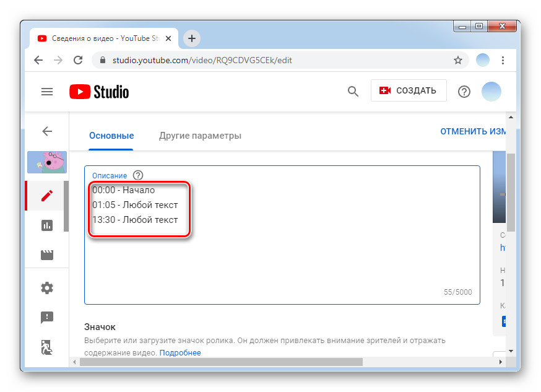Click the СОЗДАТЬ button

[x=408, y=90]
